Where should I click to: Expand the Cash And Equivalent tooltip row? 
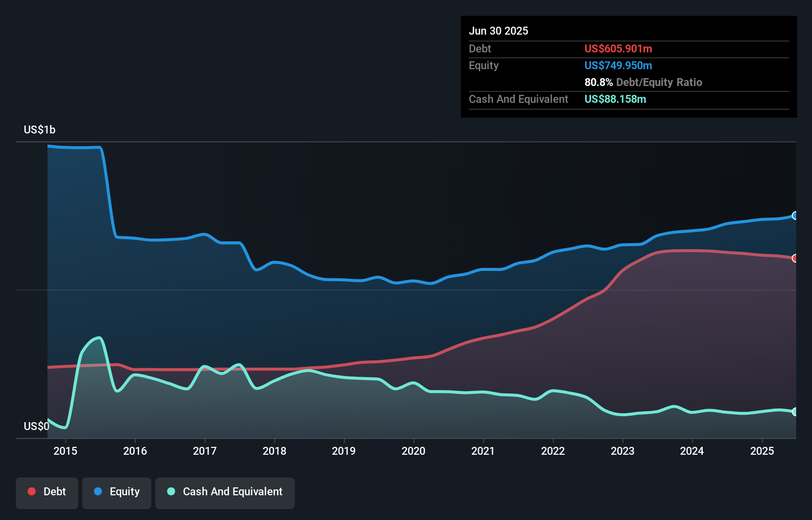coord(518,99)
